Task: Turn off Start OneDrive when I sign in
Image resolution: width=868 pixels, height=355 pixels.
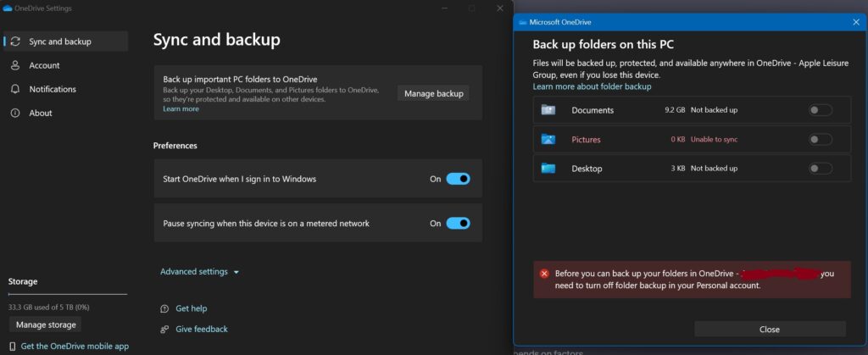Action: point(458,179)
